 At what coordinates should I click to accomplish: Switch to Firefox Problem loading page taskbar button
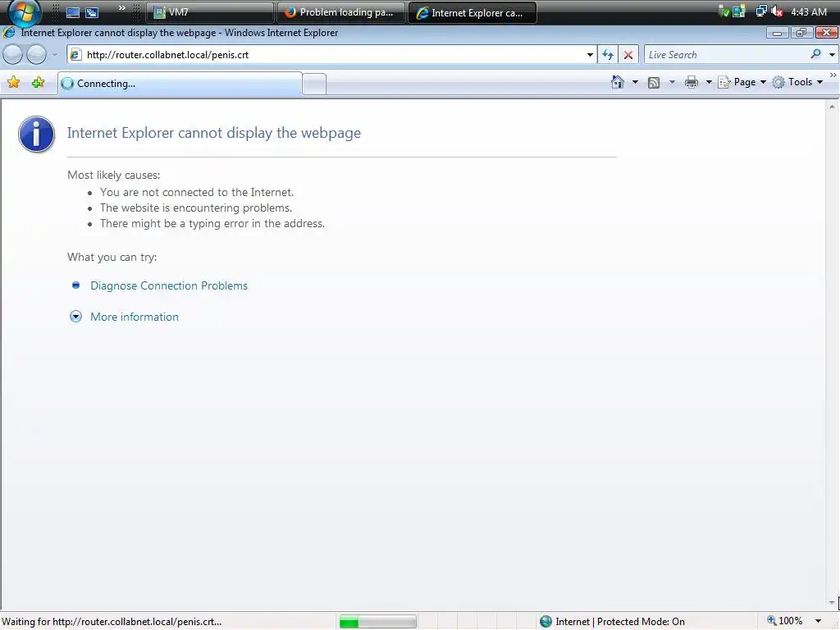point(340,12)
